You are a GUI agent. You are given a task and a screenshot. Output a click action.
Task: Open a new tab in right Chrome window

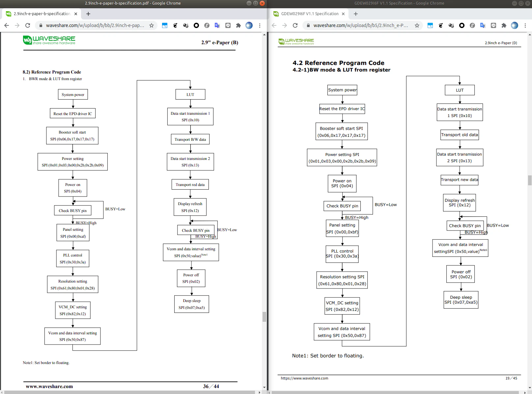[x=356, y=14]
